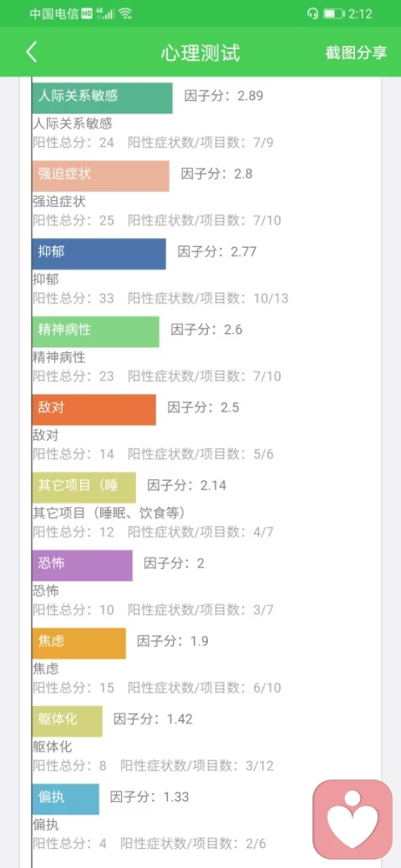Go back using the left arrow icon
This screenshot has height=868, width=401.
32,52
